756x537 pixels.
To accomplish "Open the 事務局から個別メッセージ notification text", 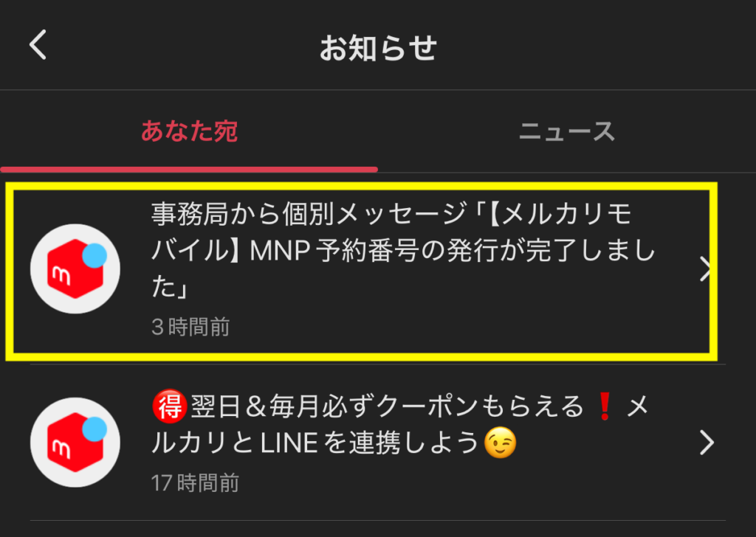I will coord(404,250).
